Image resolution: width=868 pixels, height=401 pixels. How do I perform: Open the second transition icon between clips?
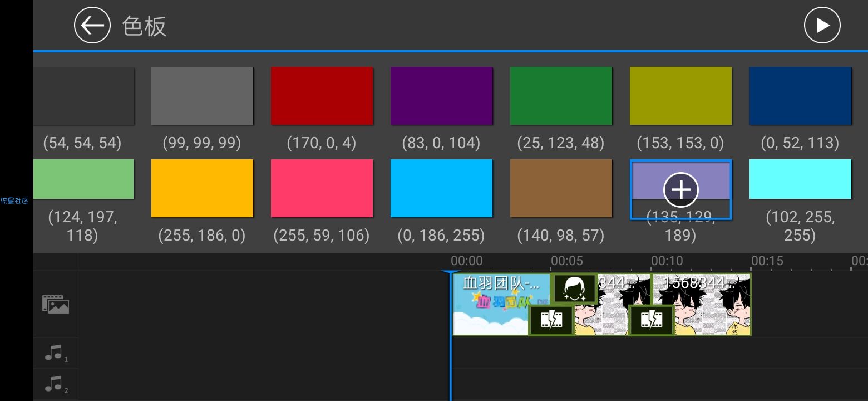click(x=652, y=320)
